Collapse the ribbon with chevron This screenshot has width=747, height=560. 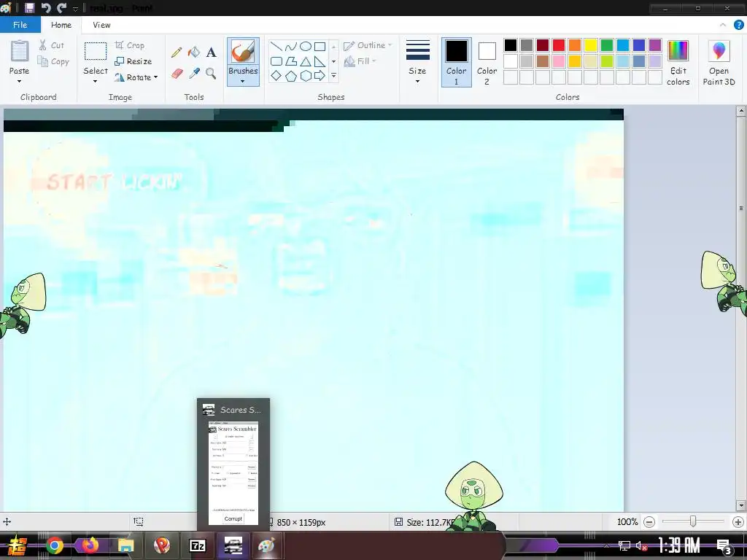pos(723,25)
